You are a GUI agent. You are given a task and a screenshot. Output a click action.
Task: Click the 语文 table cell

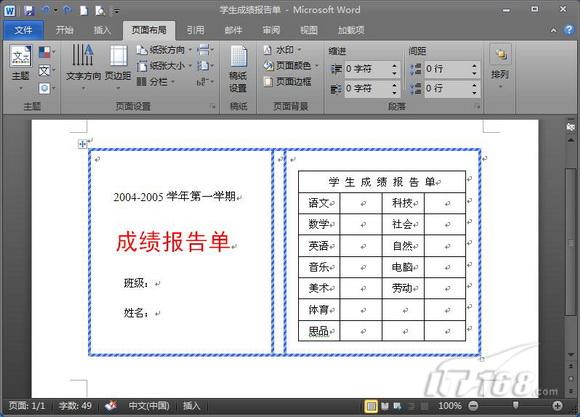(x=319, y=203)
